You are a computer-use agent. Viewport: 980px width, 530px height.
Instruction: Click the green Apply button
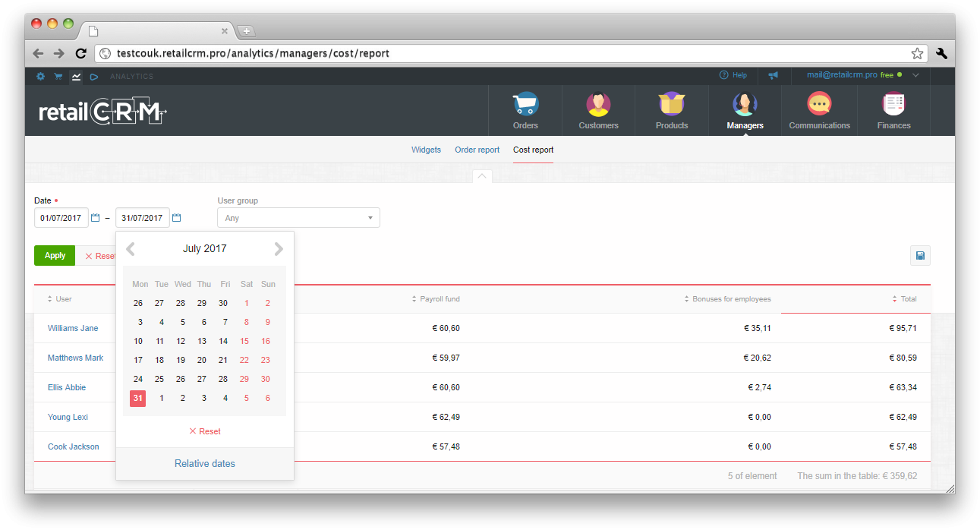pos(55,256)
